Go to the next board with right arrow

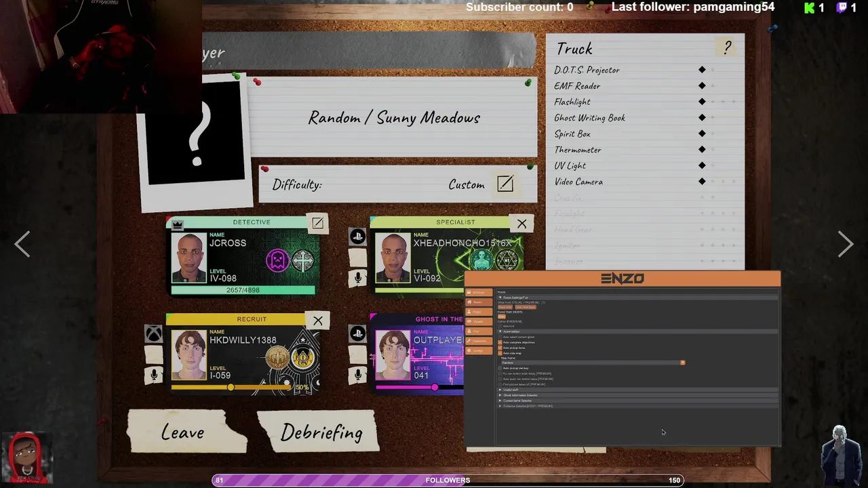tap(845, 244)
